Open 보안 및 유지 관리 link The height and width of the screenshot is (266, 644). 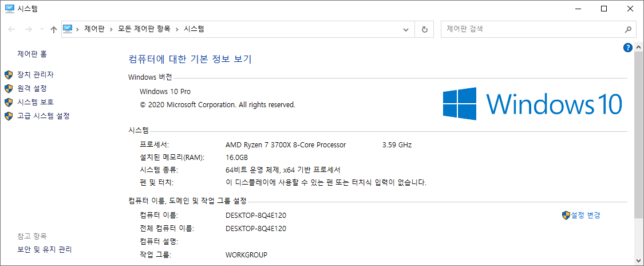44,249
